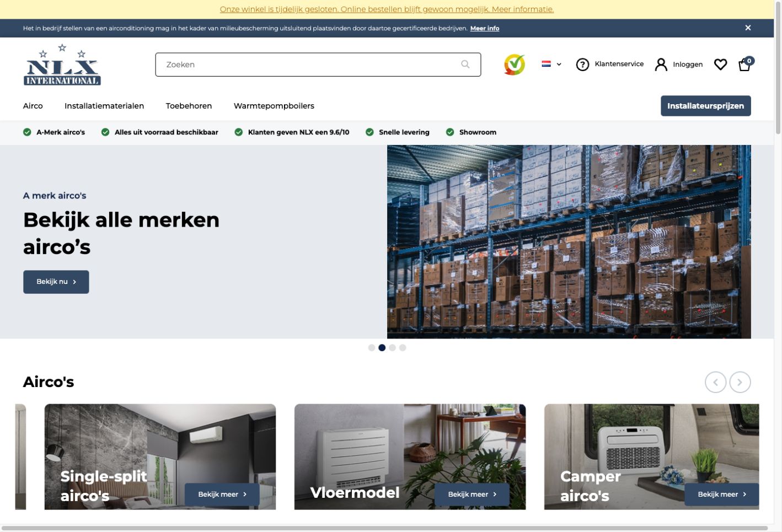Click the A-Merk airco's text
The image size is (782, 532).
pyautogui.click(x=61, y=132)
